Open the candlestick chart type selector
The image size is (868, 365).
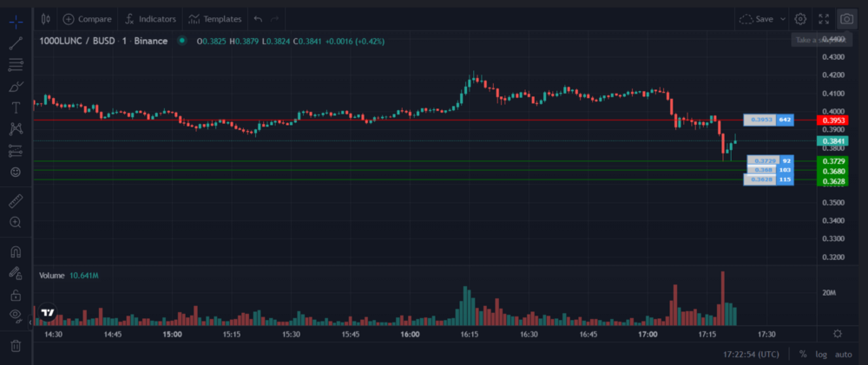[x=46, y=19]
